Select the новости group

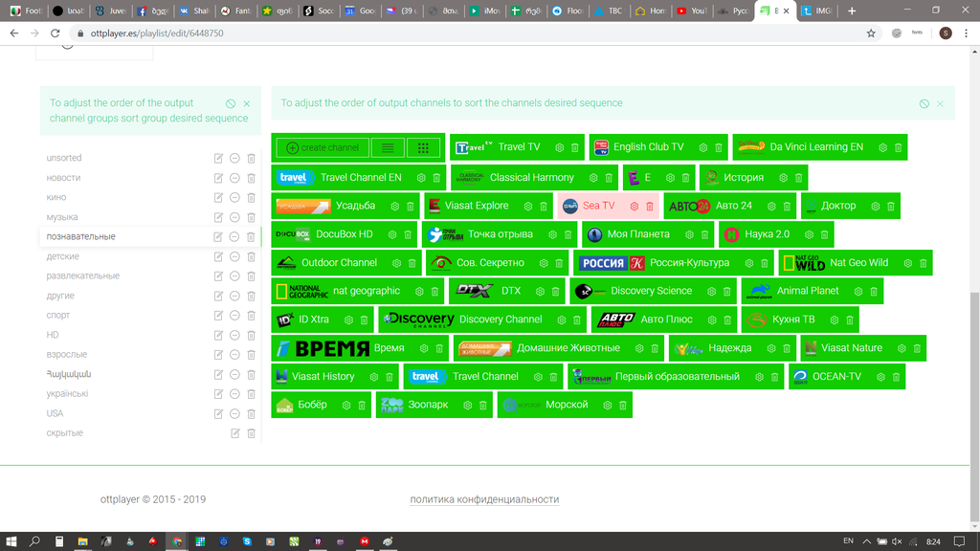click(x=63, y=178)
